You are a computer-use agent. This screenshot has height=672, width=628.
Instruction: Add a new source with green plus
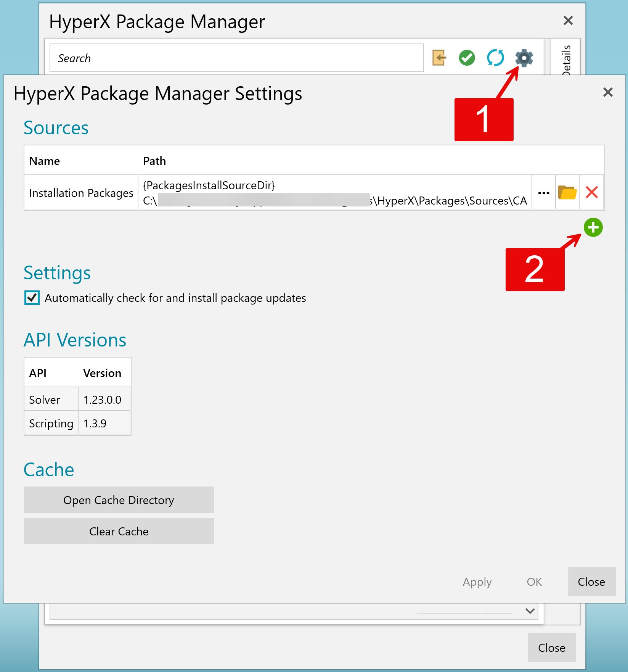click(x=593, y=227)
